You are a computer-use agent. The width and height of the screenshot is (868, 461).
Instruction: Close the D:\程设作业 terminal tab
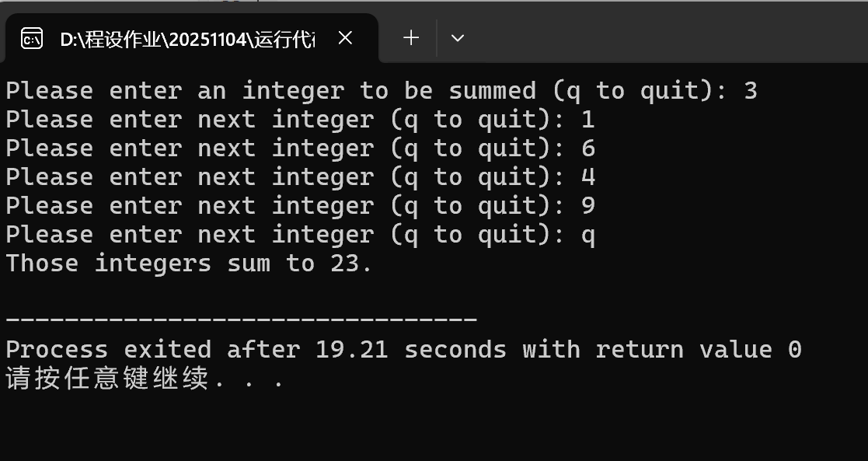pyautogui.click(x=346, y=37)
